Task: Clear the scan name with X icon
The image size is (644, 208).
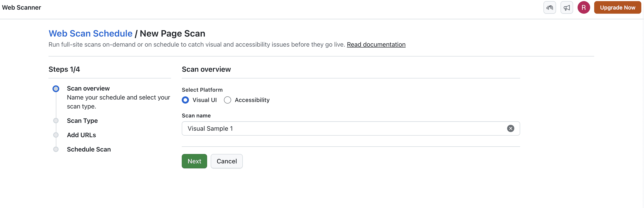Action: (x=510, y=128)
